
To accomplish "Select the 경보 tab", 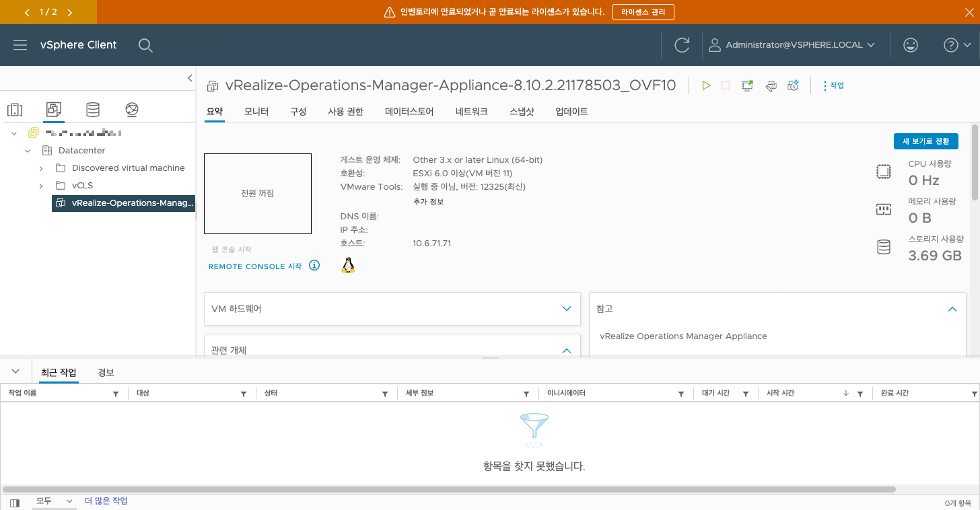I will 106,373.
